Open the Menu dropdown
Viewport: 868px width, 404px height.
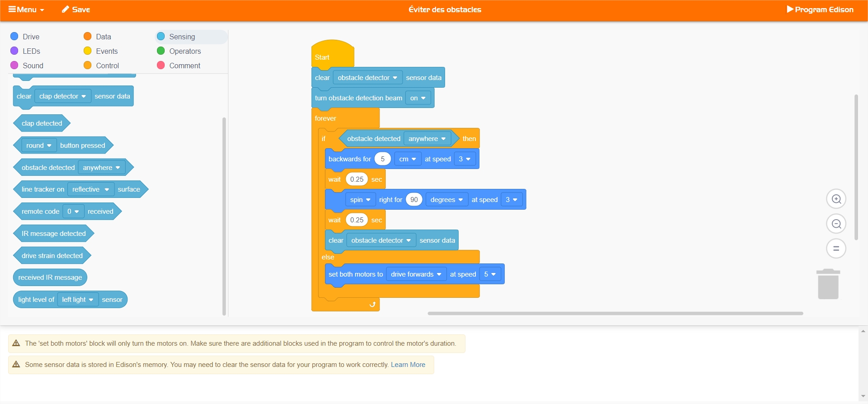(26, 9)
